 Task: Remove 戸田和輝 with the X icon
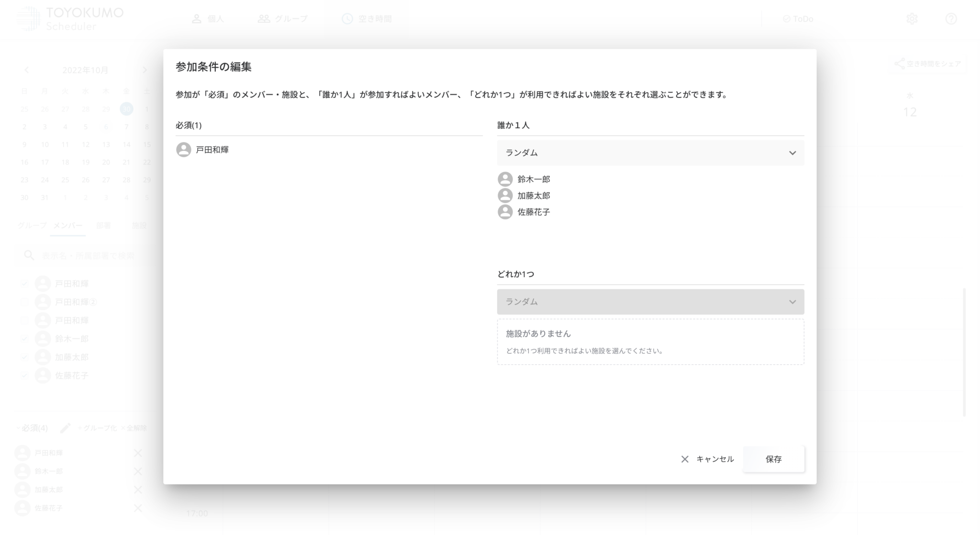coord(138,453)
